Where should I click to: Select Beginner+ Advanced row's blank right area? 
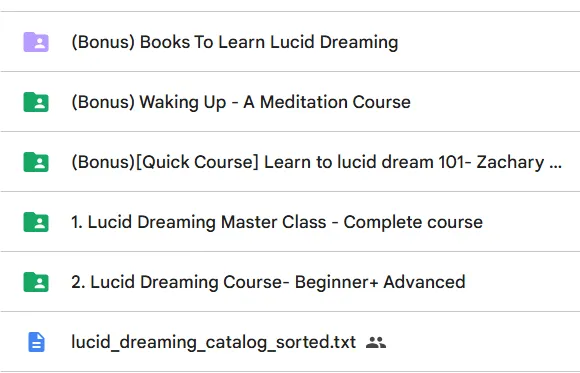click(523, 282)
